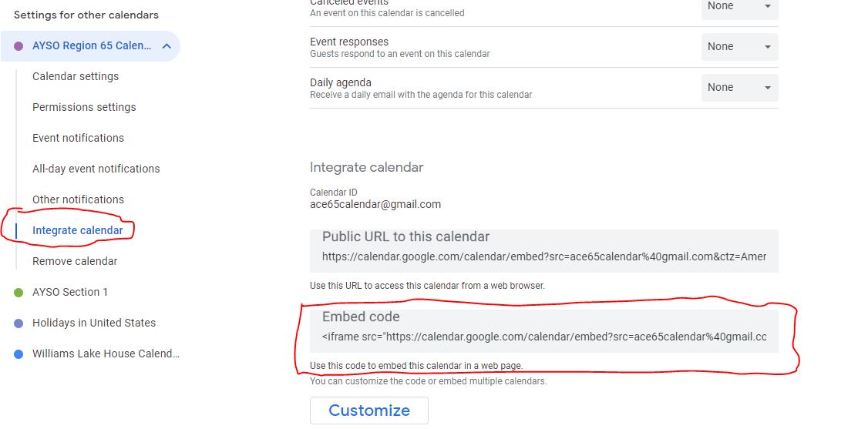The width and height of the screenshot is (868, 429).
Task: Open the Canceled events notification dropdown
Action: click(x=739, y=7)
